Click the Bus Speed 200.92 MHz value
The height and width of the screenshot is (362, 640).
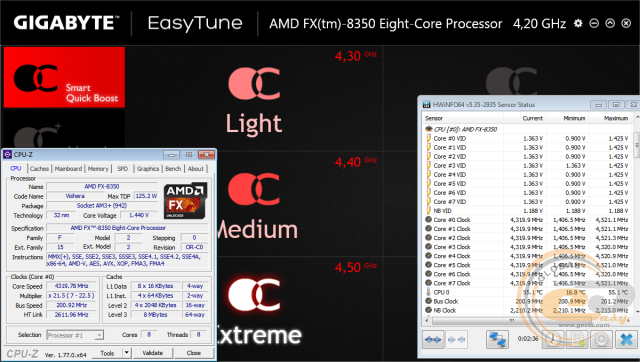tap(71, 305)
